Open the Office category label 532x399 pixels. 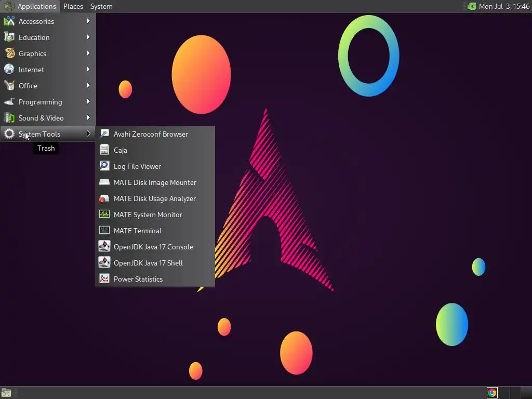pos(28,86)
